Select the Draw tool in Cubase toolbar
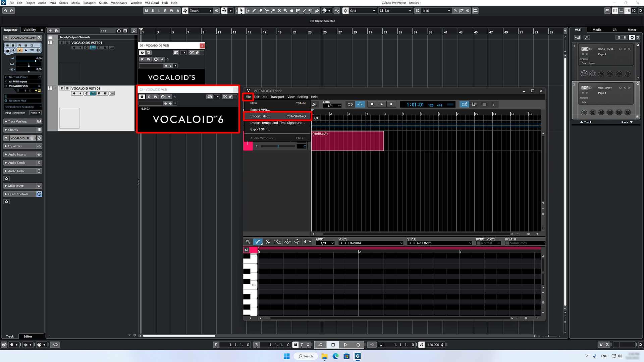 point(254,10)
